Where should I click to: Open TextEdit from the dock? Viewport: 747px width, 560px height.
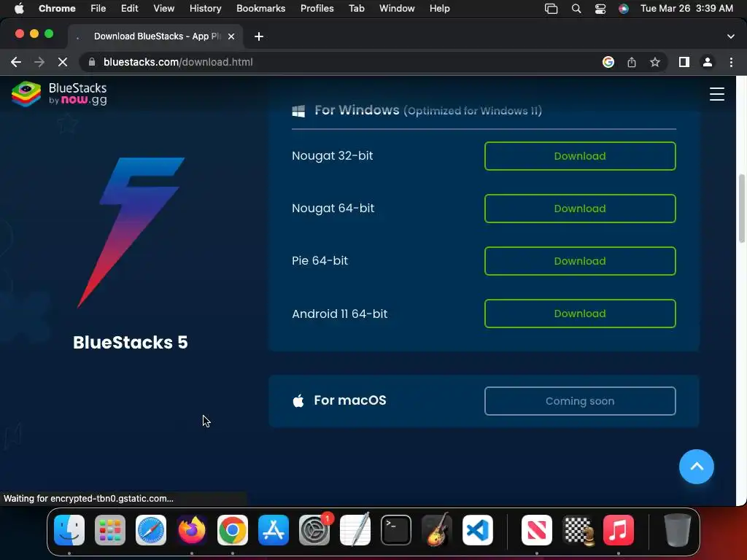[x=355, y=530]
